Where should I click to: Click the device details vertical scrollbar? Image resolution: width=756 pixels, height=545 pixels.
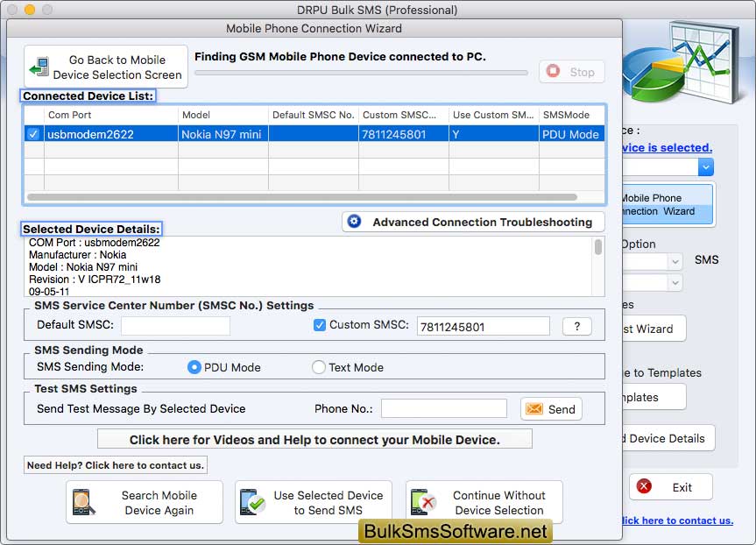(597, 246)
